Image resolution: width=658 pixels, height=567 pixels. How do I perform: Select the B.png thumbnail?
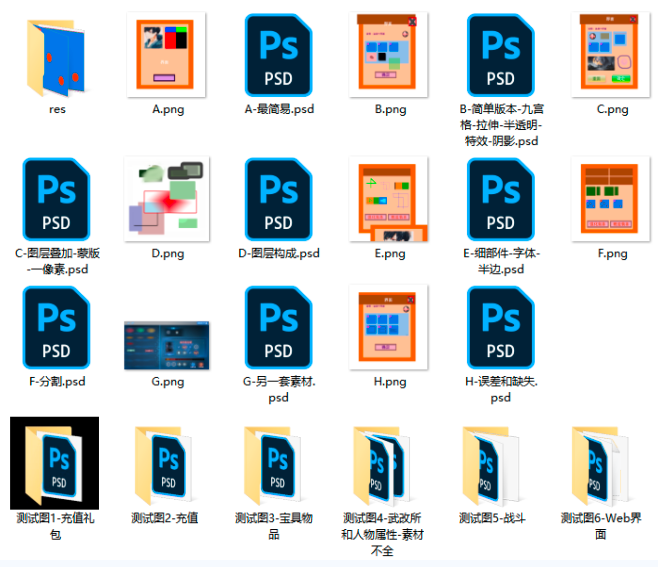(x=388, y=55)
